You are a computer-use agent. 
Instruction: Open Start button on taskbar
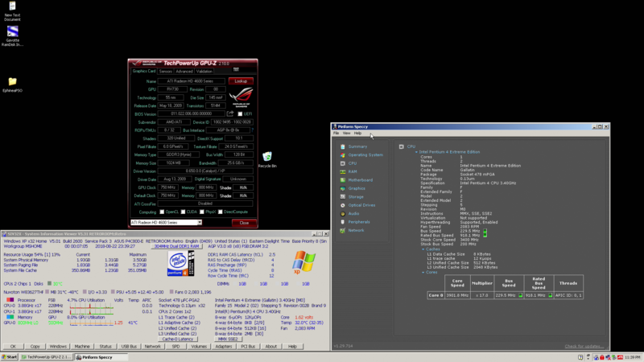[x=10, y=357]
